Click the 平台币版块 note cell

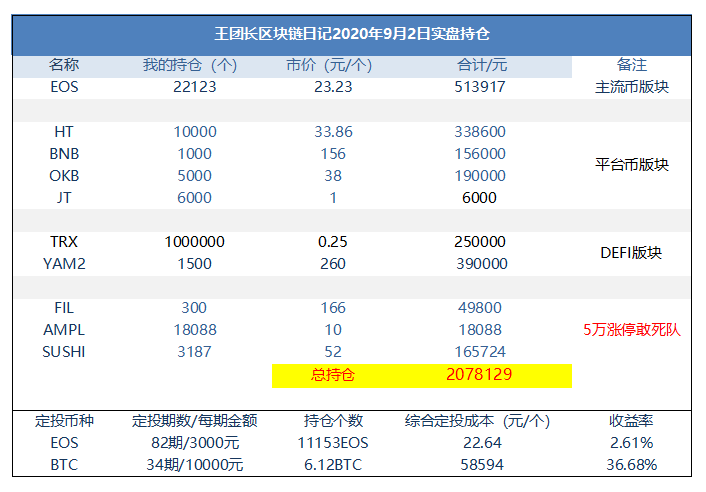[632, 165]
